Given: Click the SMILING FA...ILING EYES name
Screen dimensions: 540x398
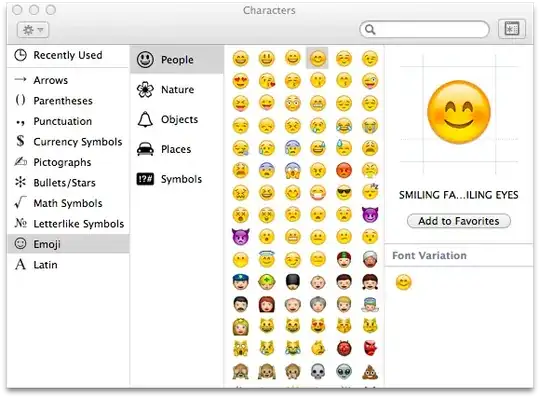Looking at the screenshot, I should click(x=458, y=195).
